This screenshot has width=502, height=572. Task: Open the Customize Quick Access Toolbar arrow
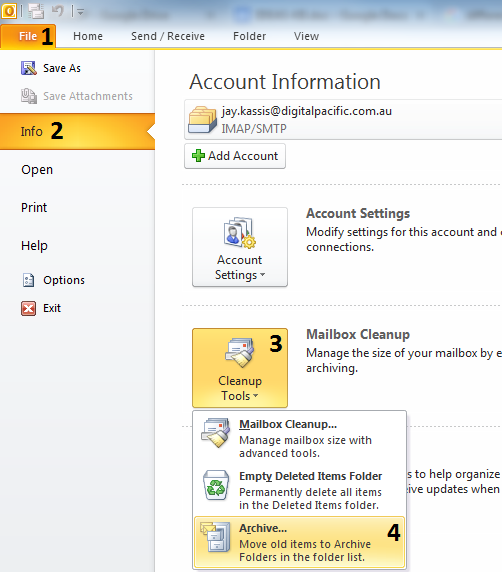tap(81, 12)
